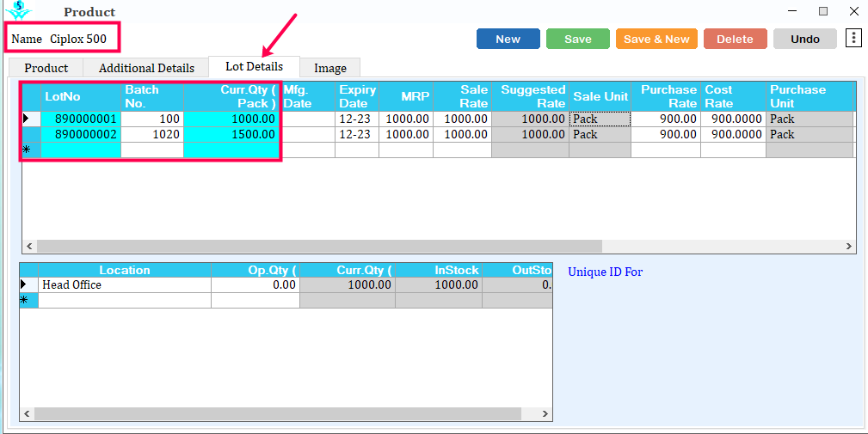The image size is (868, 434).
Task: Click empty Location cell in new row
Action: 125,300
